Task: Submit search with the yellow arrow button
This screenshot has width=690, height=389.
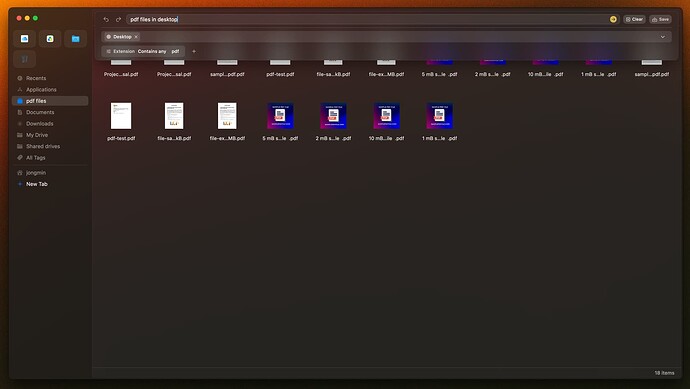Action: 613,19
